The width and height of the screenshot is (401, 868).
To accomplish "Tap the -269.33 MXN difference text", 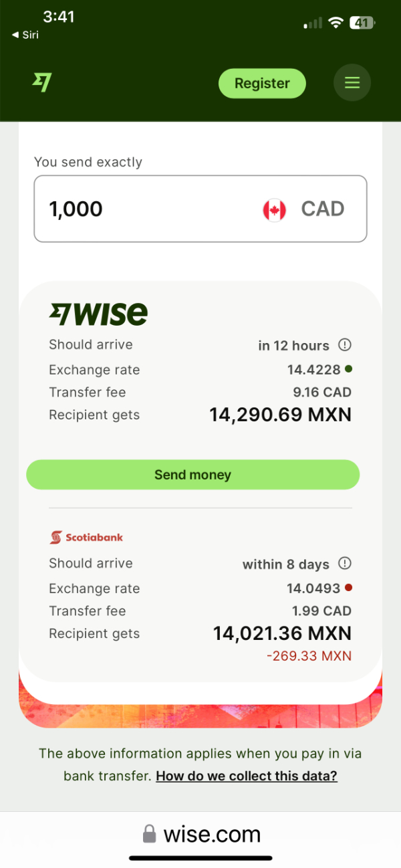I will [309, 656].
